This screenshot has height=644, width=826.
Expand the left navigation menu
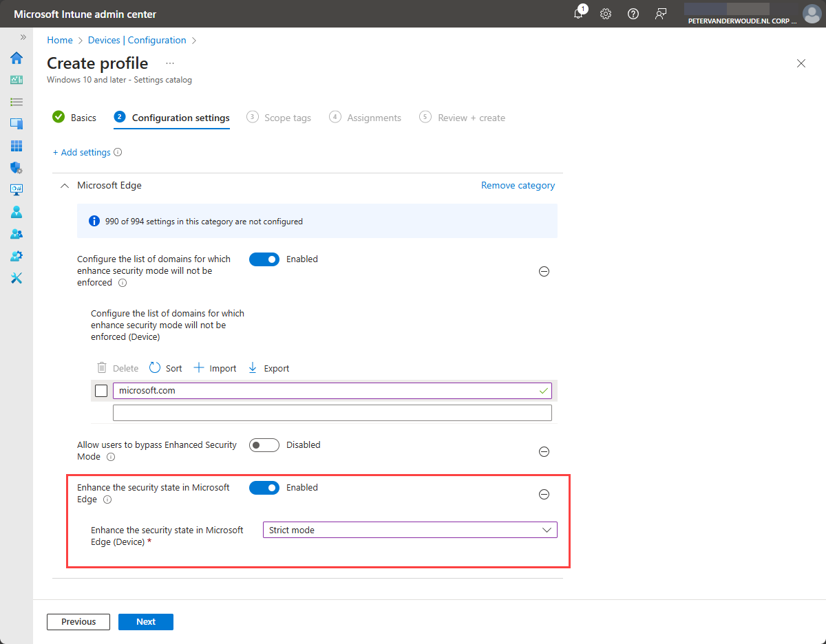click(23, 37)
